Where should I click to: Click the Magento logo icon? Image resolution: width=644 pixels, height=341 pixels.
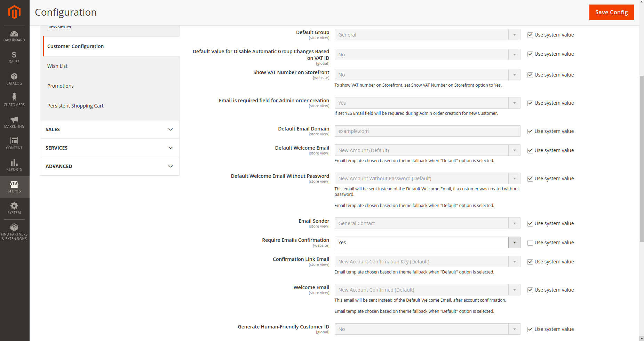point(14,12)
